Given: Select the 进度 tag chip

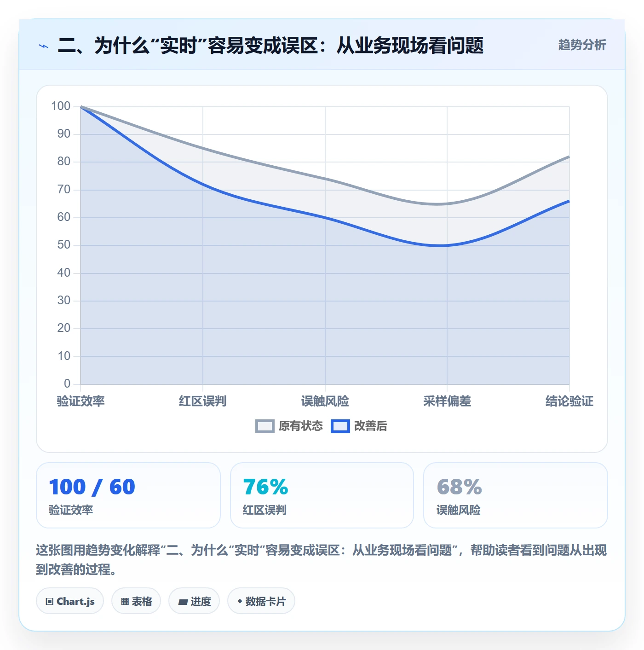Looking at the screenshot, I should [x=194, y=601].
